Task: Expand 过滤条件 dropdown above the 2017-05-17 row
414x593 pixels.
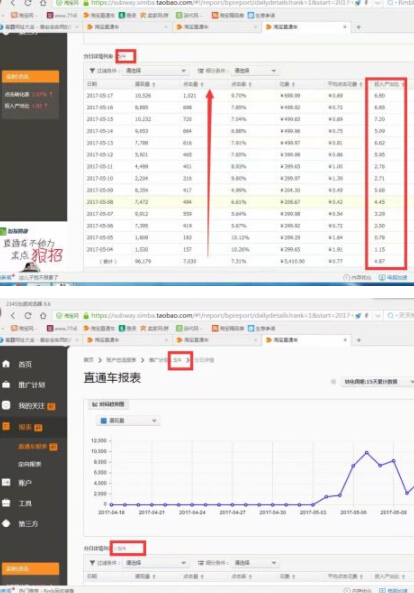Action: click(154, 71)
